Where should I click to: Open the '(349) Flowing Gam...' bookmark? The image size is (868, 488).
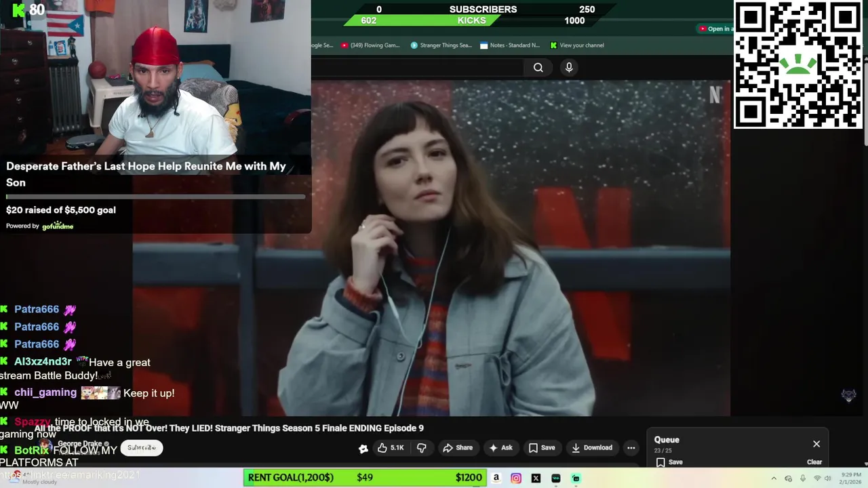pyautogui.click(x=370, y=45)
